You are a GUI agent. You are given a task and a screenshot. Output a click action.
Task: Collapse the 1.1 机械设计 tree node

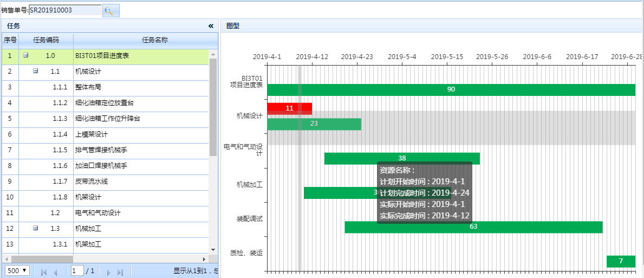[x=35, y=71]
